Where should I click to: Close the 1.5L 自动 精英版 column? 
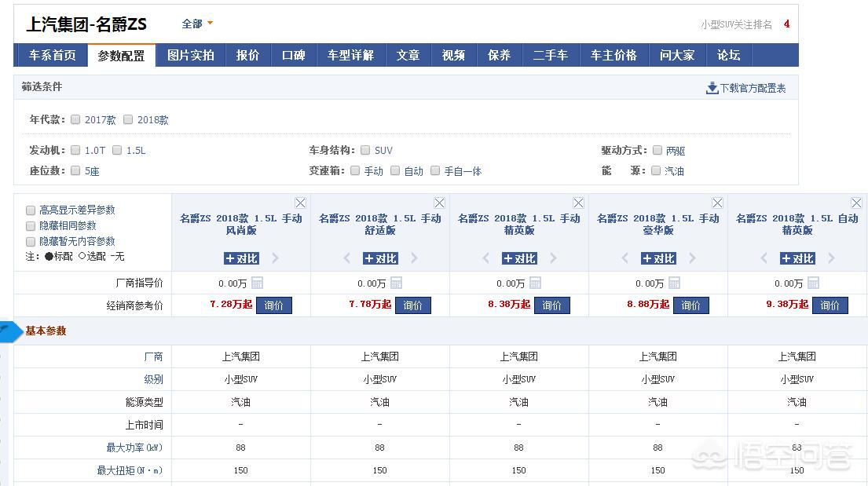coord(855,203)
